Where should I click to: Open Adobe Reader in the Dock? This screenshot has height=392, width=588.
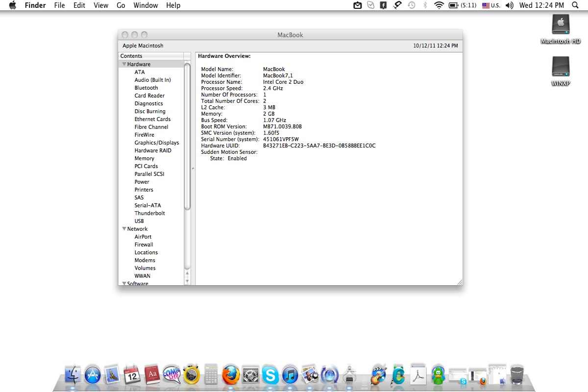click(418, 375)
